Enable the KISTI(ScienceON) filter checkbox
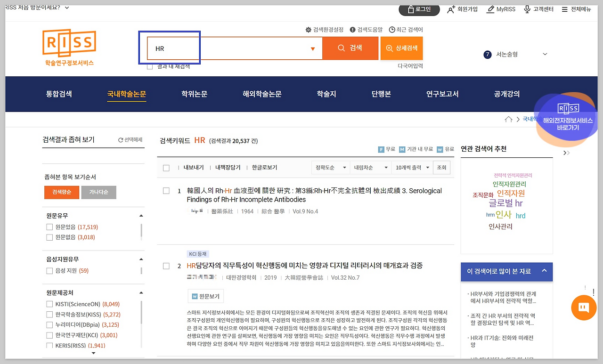The height and width of the screenshot is (364, 603). click(49, 304)
